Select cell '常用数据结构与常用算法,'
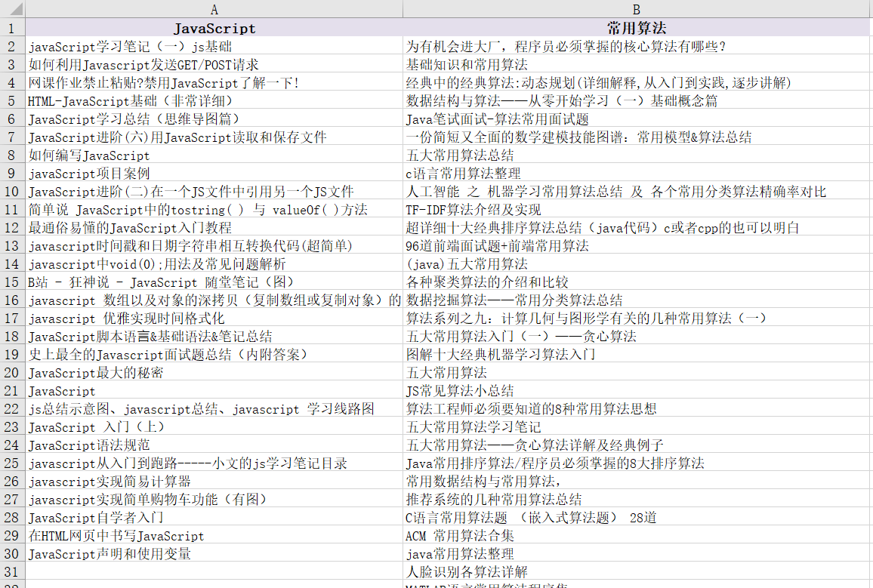Screen dimensions: 873x588 tap(637, 481)
